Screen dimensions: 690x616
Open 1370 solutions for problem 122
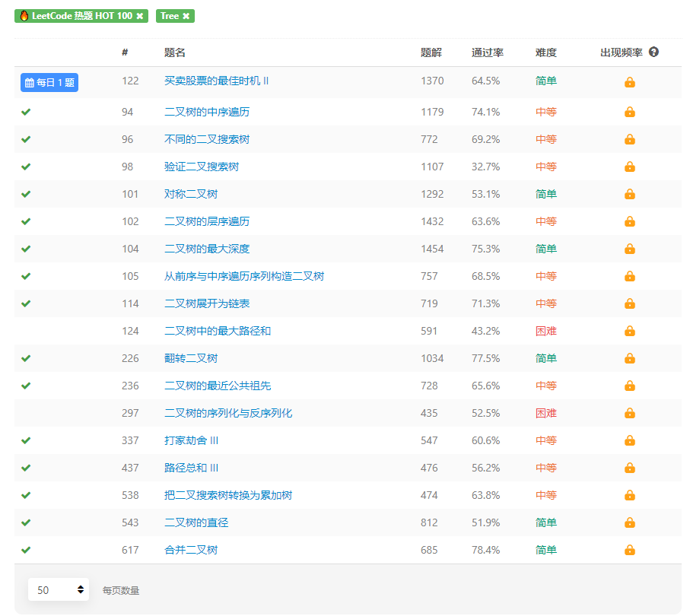tap(432, 81)
